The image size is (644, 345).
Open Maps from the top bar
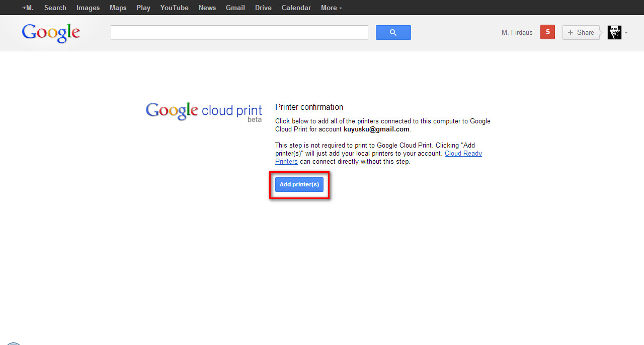point(118,8)
